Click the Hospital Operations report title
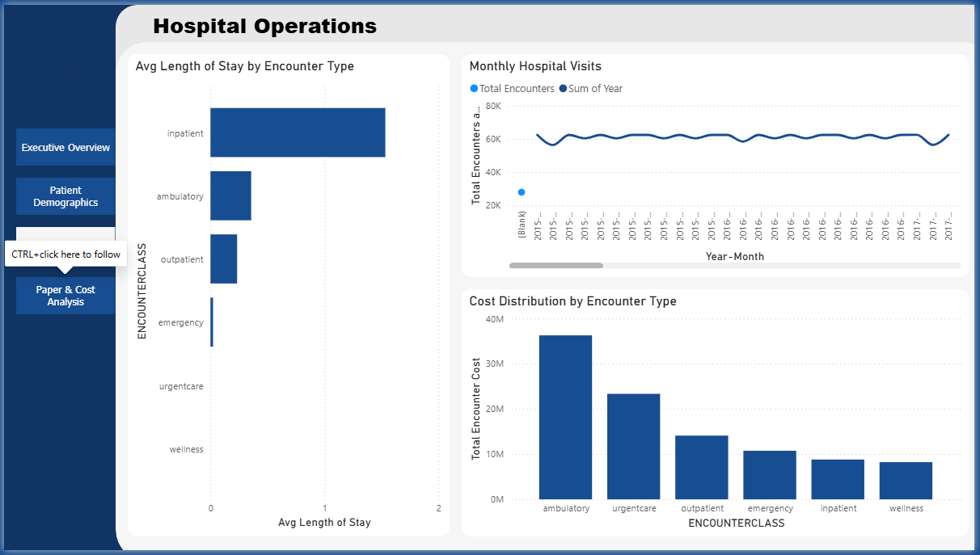 point(264,27)
